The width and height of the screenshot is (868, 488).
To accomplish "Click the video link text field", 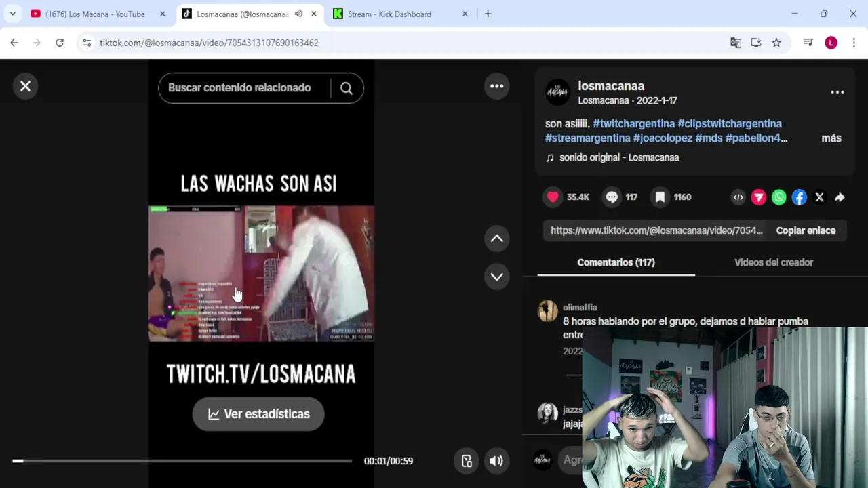I will (x=656, y=230).
